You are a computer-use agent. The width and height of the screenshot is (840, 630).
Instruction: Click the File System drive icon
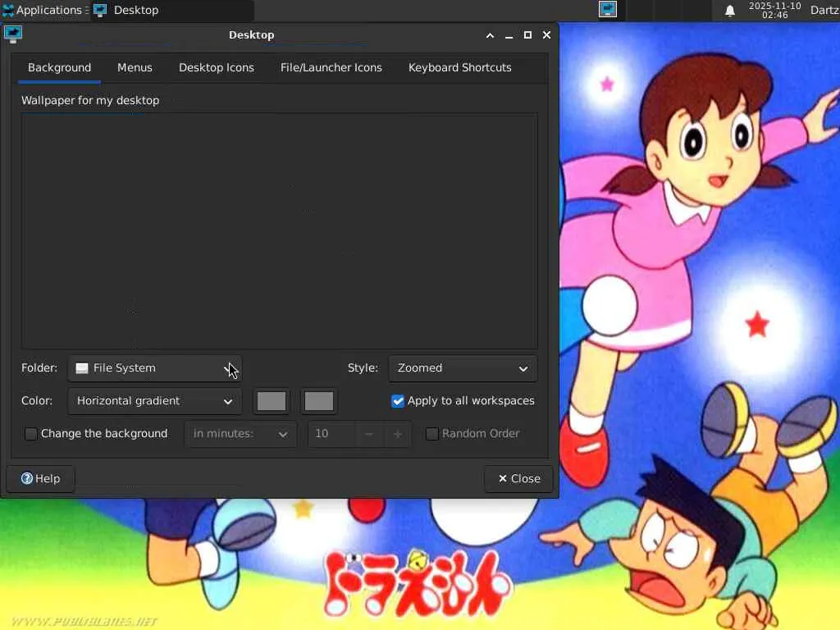point(82,368)
